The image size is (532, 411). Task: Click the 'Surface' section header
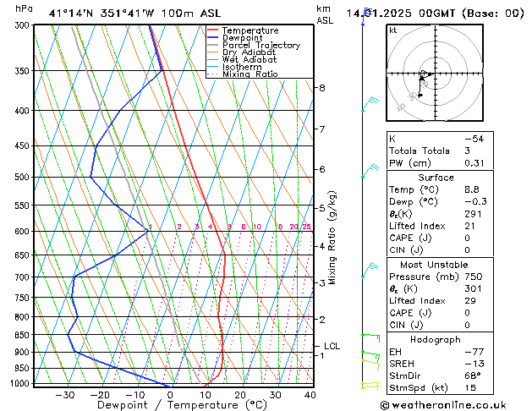pos(436,178)
